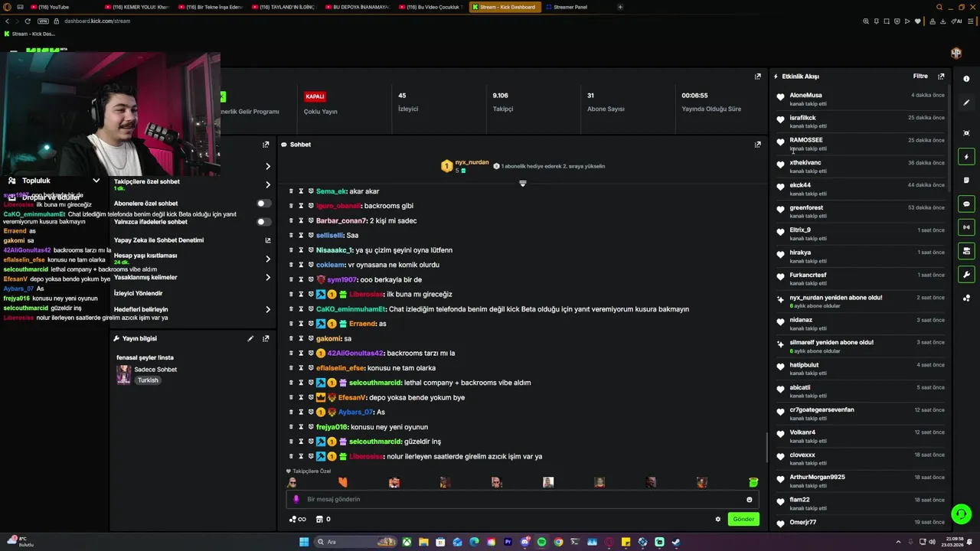Timeout iguro_obanaii with hourglass icon
980x551 pixels.
[x=302, y=206]
